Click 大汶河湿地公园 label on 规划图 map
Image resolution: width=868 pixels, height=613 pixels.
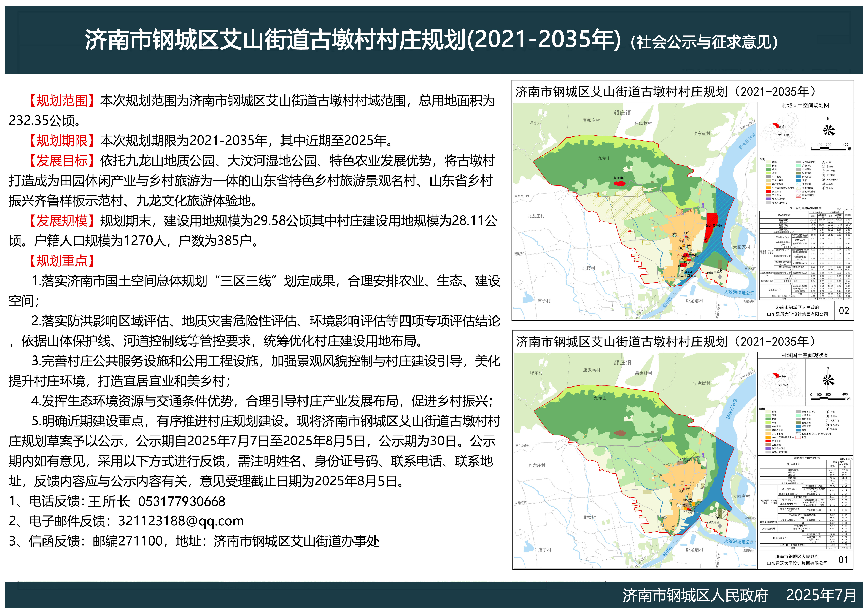coord(739,293)
